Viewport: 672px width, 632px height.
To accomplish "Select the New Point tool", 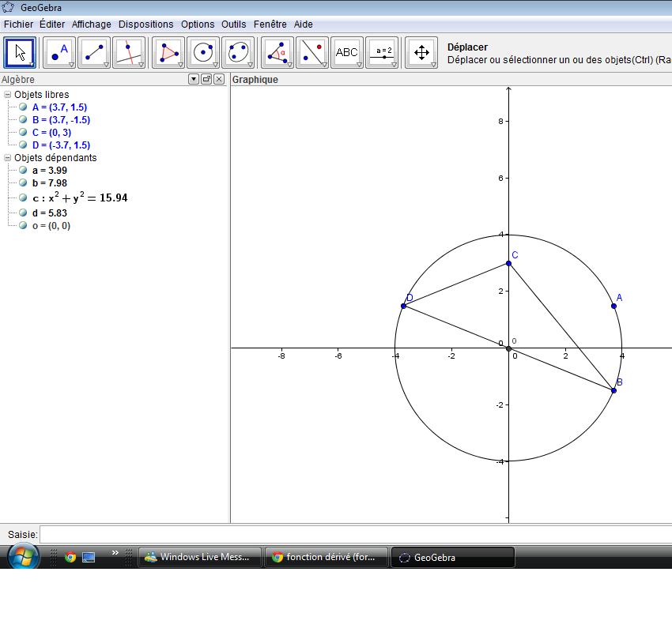I will click(59, 53).
